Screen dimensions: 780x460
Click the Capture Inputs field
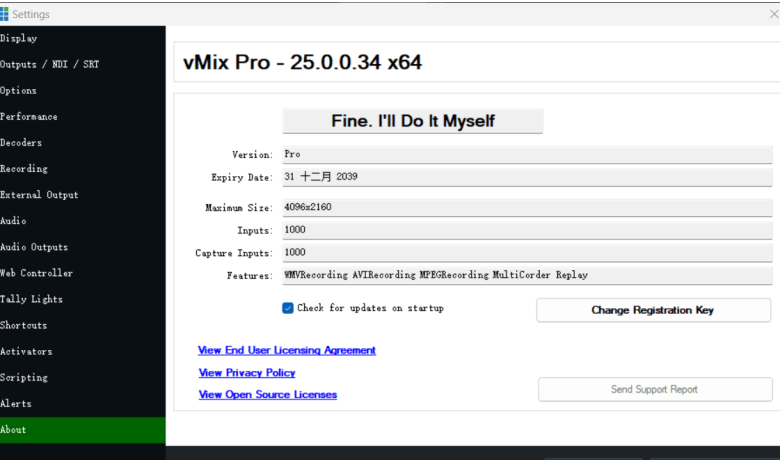[x=527, y=253]
